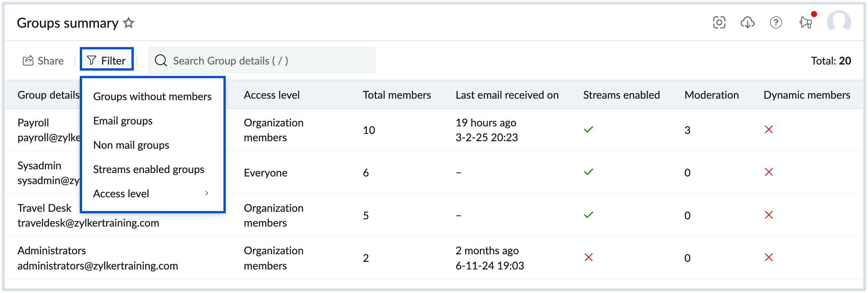Click the Filter button

pyautogui.click(x=106, y=61)
